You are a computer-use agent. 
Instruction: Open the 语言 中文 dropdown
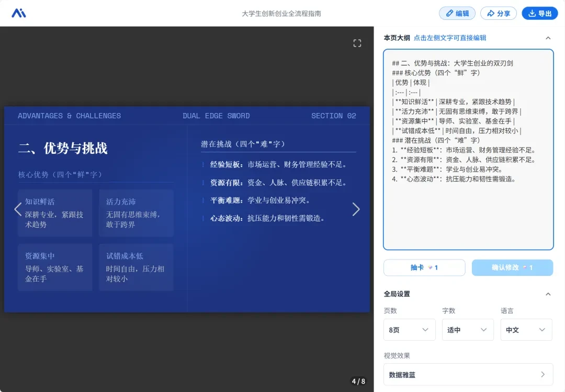(x=526, y=330)
